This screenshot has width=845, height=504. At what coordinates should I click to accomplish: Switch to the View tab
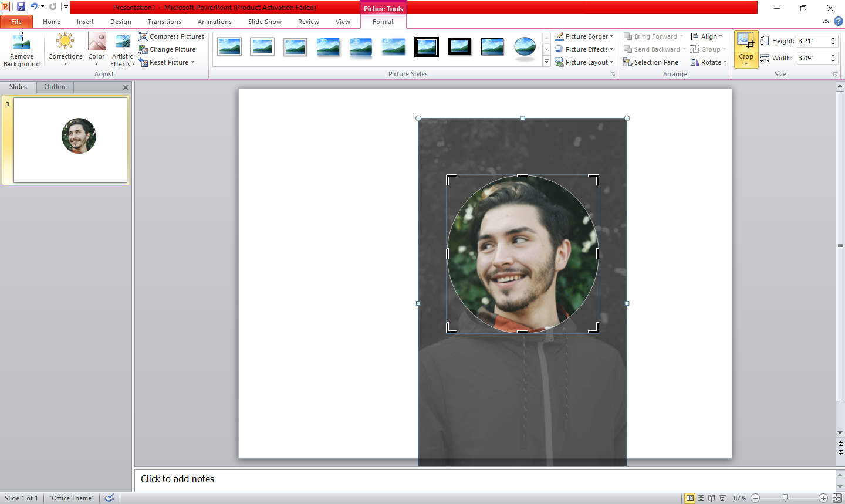(343, 22)
